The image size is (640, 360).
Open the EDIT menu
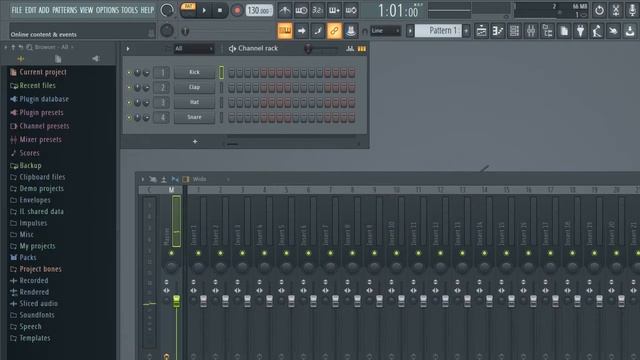coord(31,10)
